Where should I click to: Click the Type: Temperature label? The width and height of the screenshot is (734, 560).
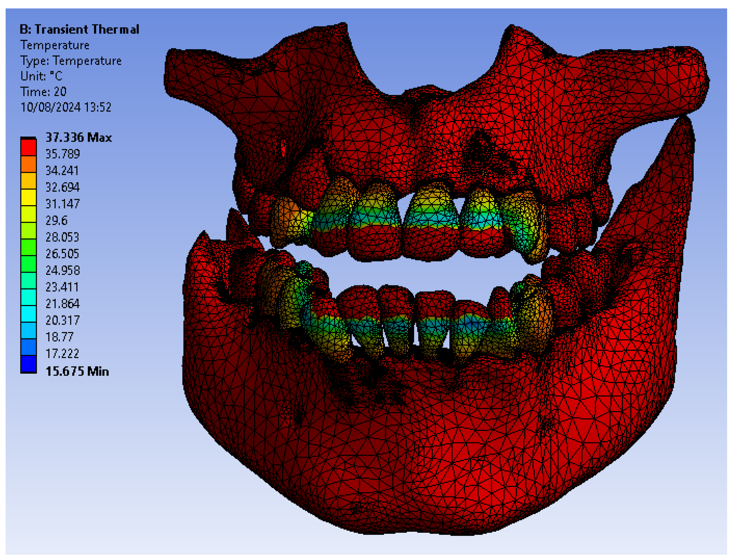pos(71,61)
